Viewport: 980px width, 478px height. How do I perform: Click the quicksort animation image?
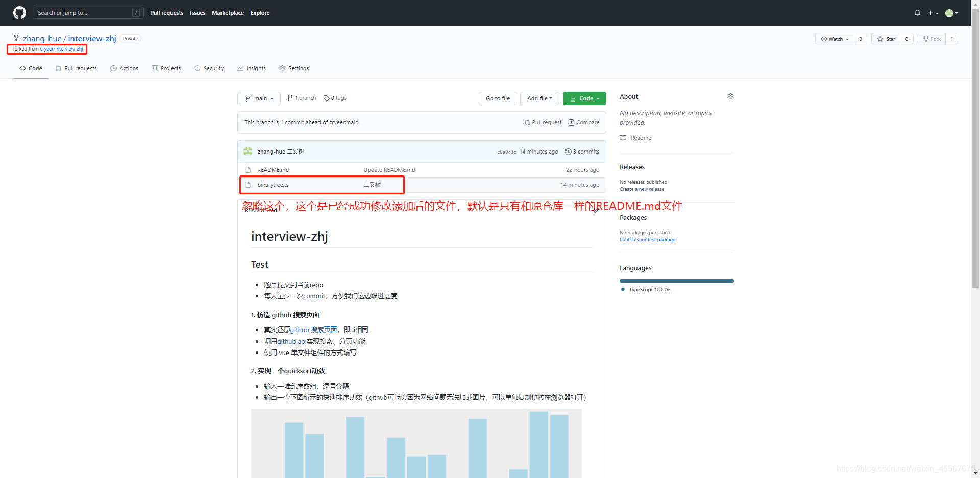pos(416,443)
